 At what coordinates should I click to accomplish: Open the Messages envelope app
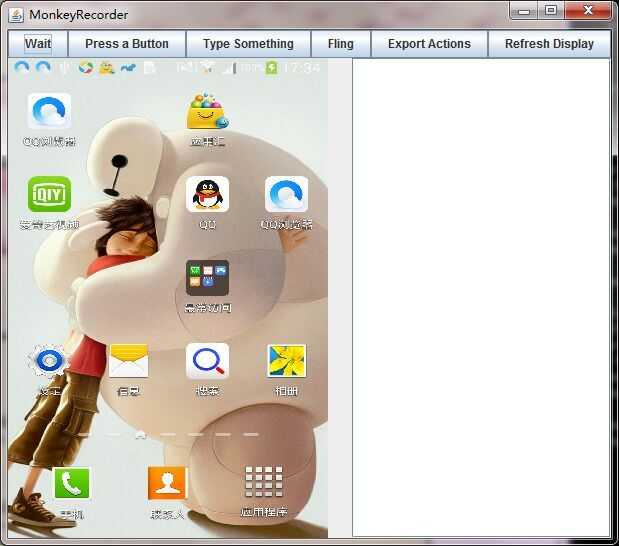pos(129,361)
